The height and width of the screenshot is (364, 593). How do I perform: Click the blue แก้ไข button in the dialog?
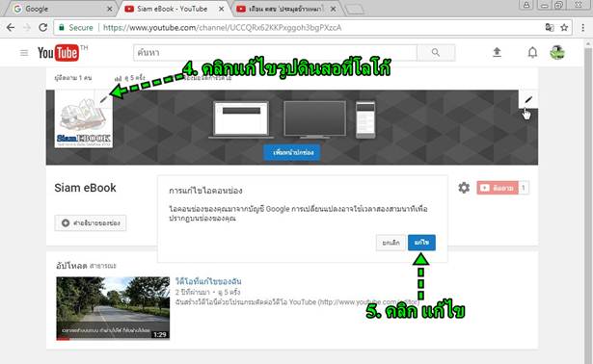[x=421, y=243]
